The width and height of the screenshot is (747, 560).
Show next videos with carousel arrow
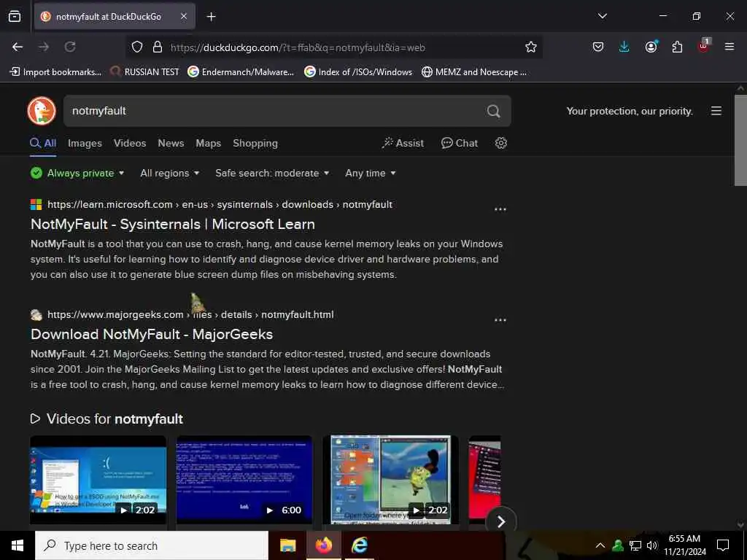click(500, 521)
